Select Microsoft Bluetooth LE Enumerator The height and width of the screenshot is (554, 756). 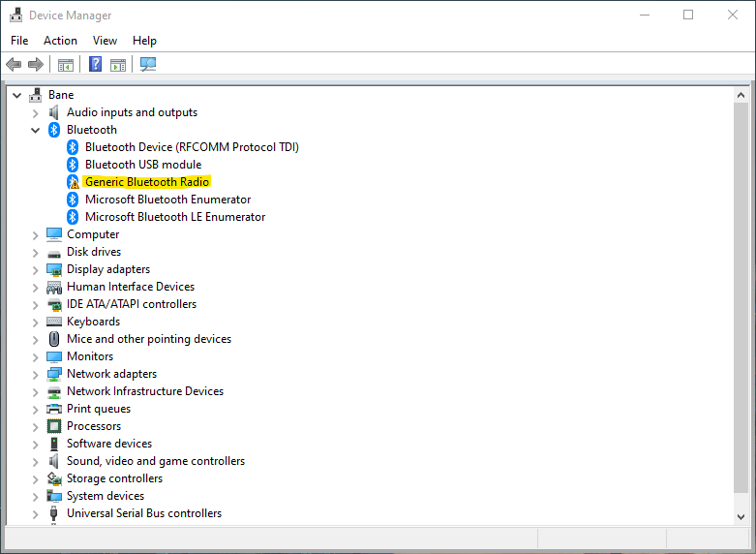click(175, 217)
